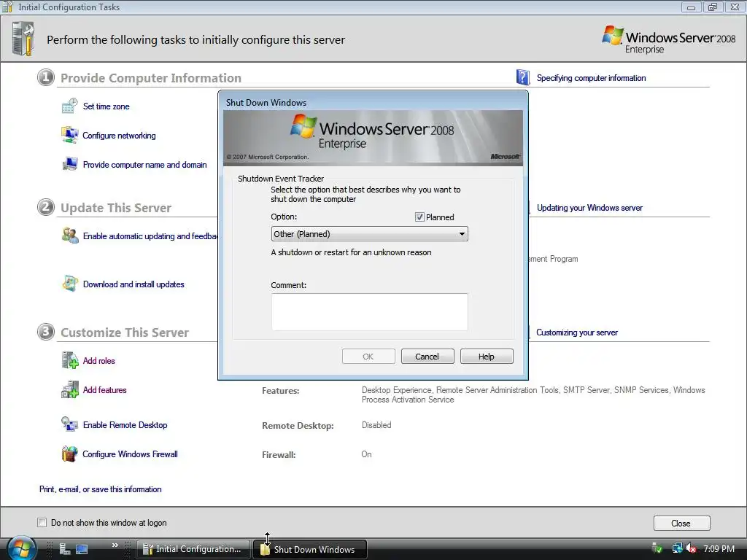Click the Set time zone clock icon
747x560 pixels.
[69, 106]
